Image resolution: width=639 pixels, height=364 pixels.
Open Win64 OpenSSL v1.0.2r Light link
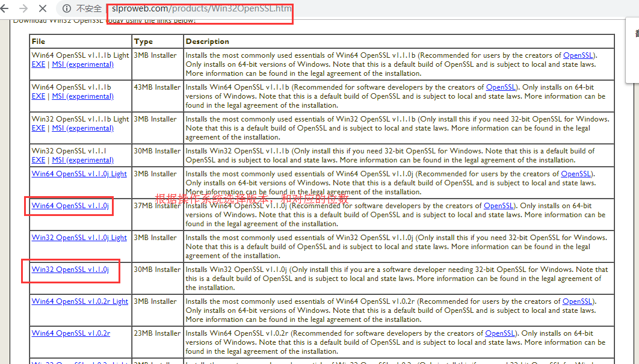(x=80, y=301)
